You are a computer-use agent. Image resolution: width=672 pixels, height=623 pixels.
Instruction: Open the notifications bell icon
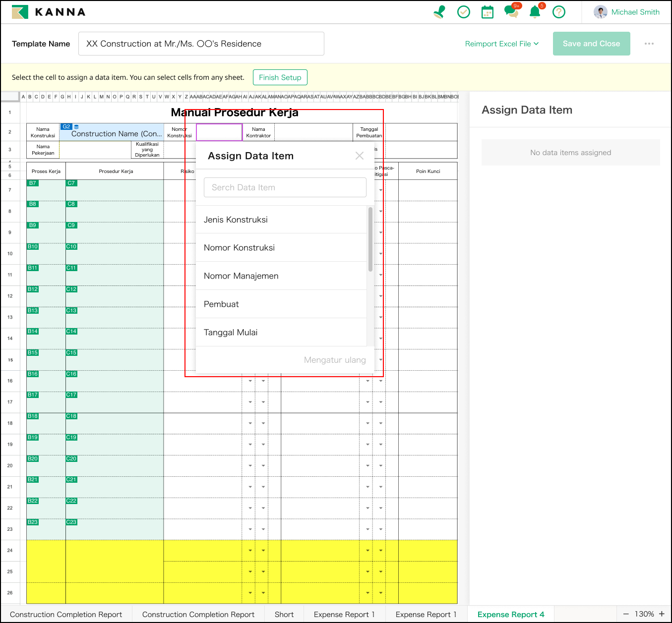point(535,12)
